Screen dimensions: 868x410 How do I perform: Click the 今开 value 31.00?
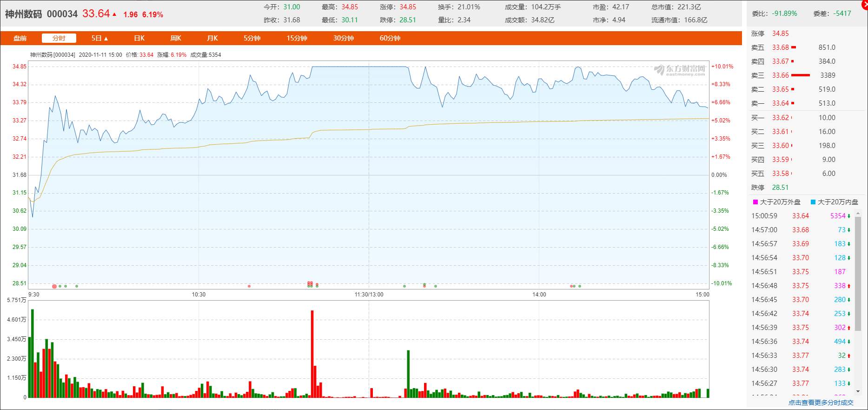tap(292, 7)
